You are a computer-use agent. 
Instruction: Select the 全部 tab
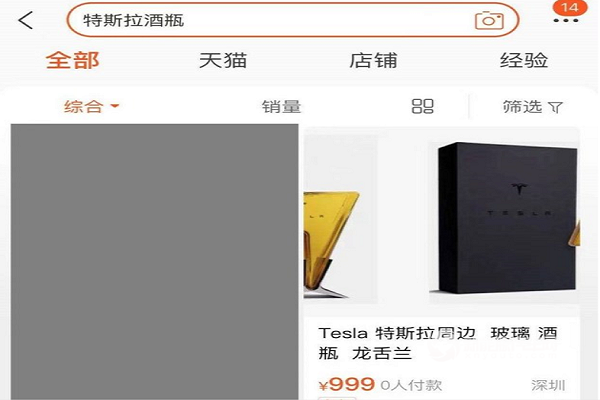coord(73,60)
